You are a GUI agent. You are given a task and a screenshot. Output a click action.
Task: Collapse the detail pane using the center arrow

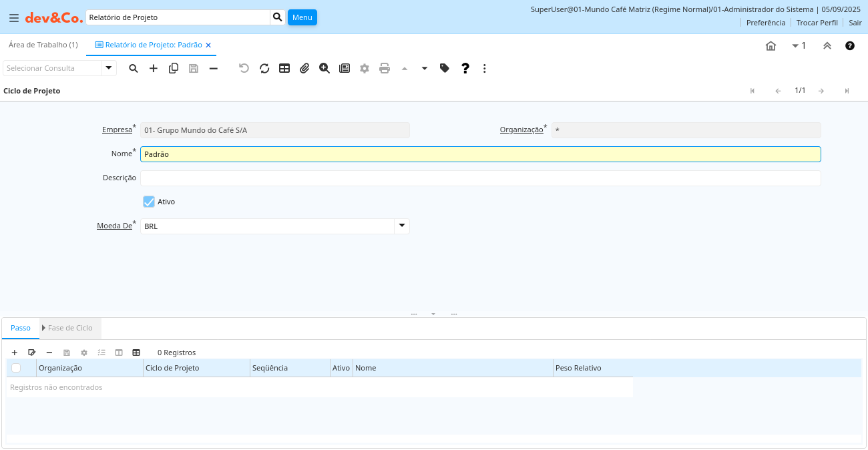click(x=433, y=314)
